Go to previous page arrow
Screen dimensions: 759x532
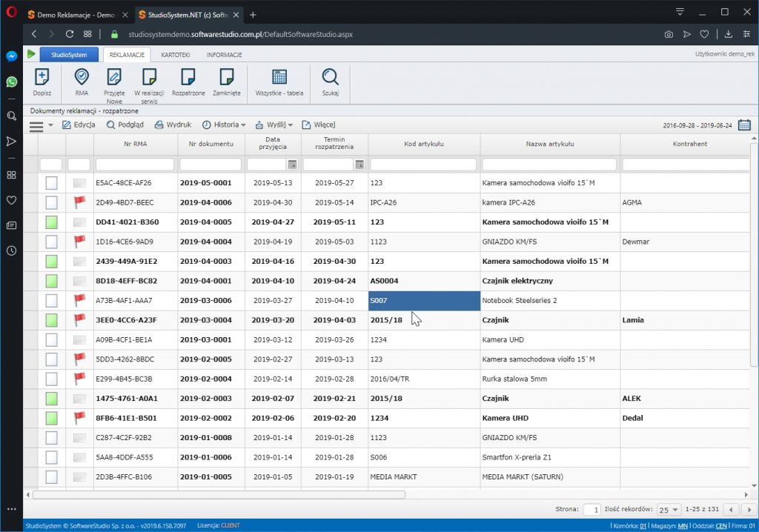[x=731, y=510]
